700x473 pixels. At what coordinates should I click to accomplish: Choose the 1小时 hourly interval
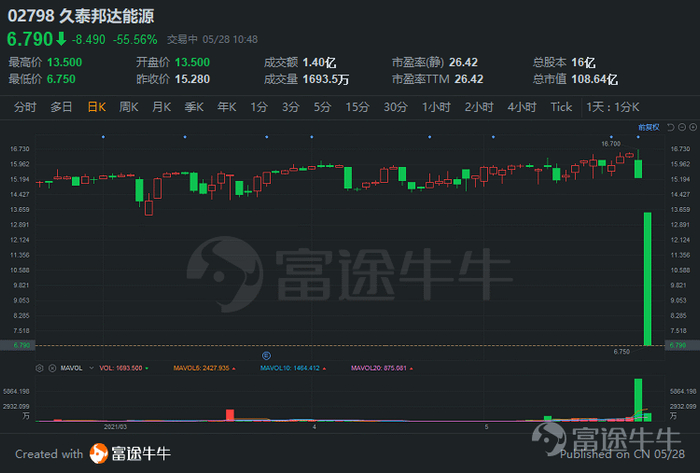pos(437,107)
